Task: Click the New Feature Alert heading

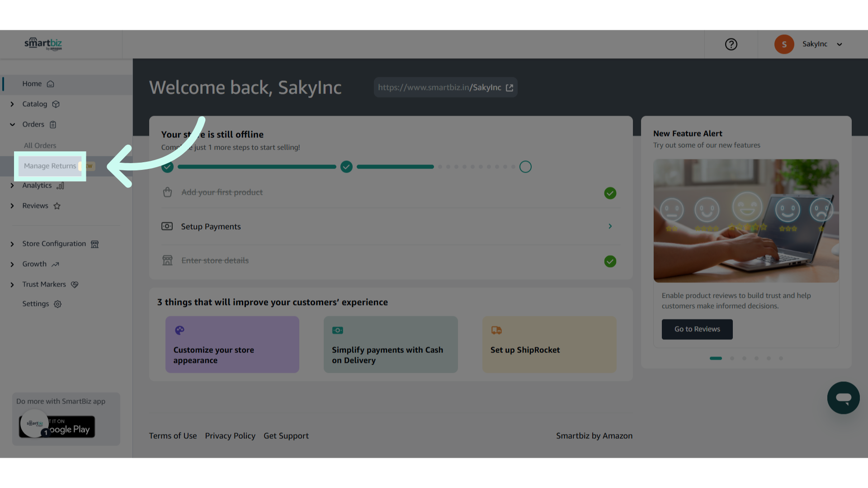Action: pyautogui.click(x=688, y=134)
